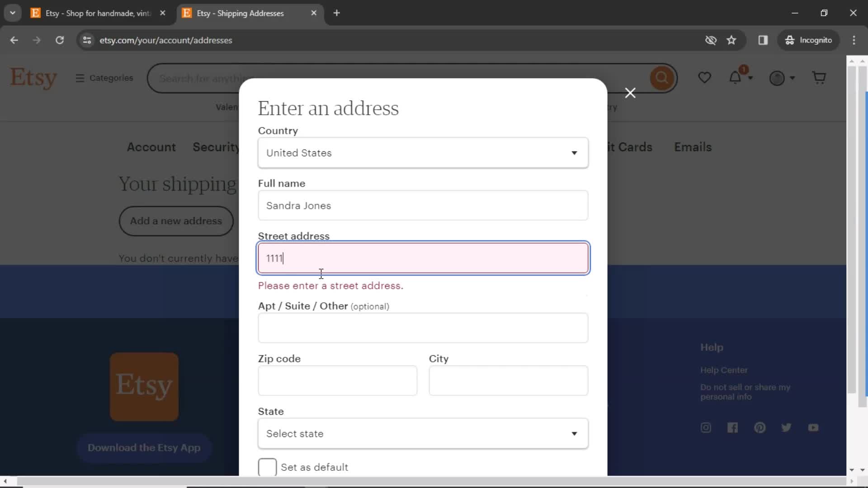Click the Street address input field
The width and height of the screenshot is (868, 488).
click(425, 258)
